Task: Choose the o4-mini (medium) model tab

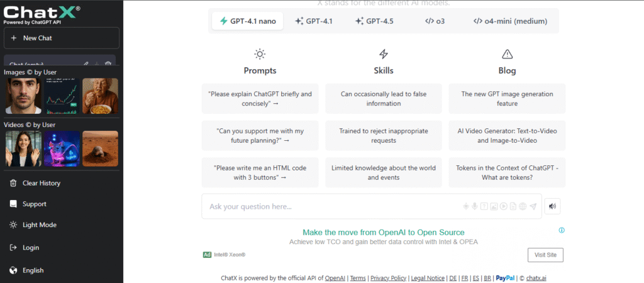Action: (x=510, y=21)
